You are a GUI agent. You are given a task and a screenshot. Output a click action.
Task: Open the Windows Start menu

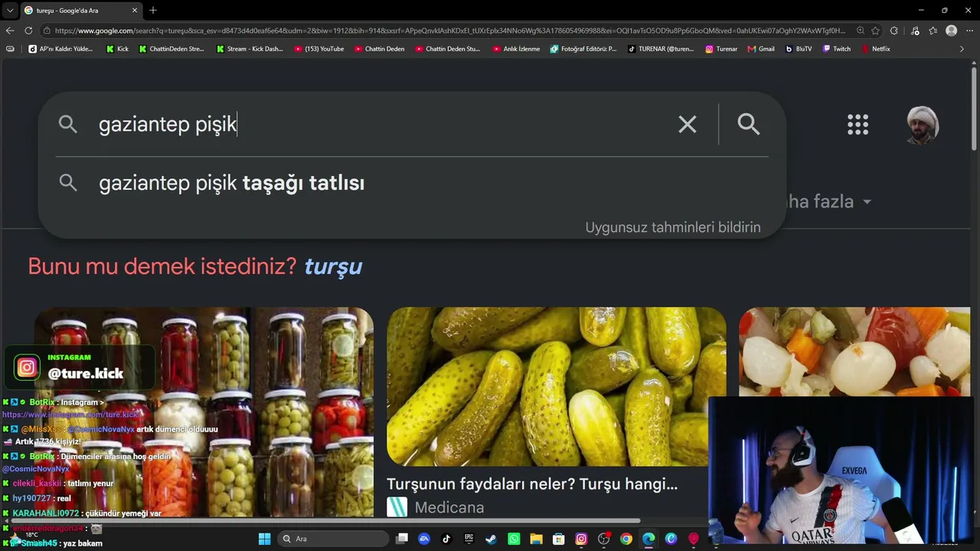(x=264, y=539)
